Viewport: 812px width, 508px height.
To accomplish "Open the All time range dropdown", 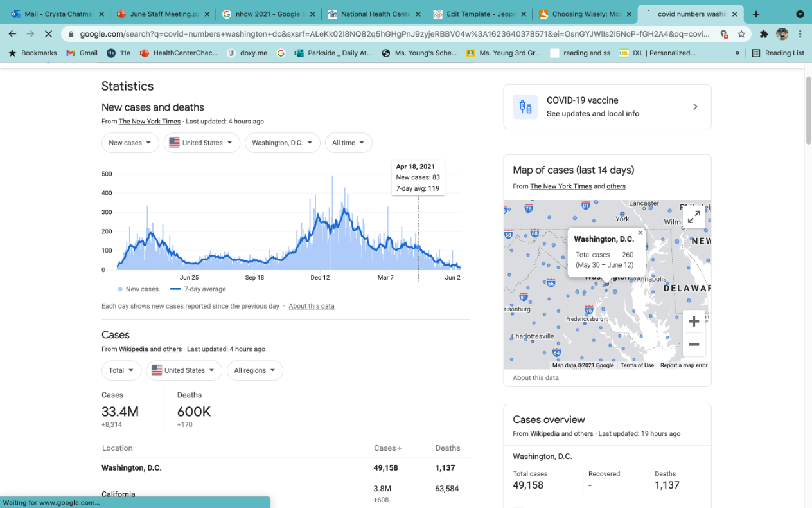I will point(348,143).
